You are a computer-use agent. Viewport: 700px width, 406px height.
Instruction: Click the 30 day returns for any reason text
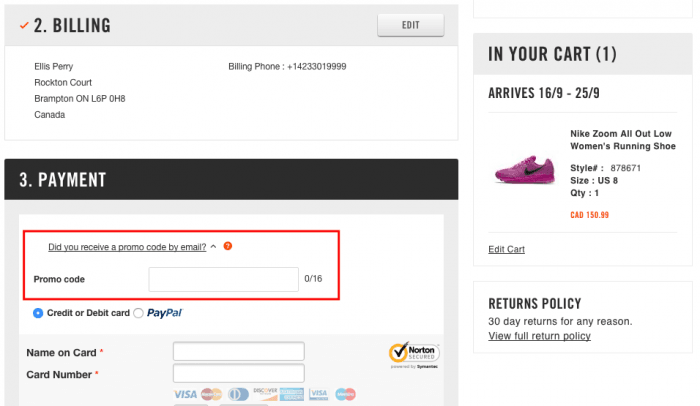click(x=560, y=321)
